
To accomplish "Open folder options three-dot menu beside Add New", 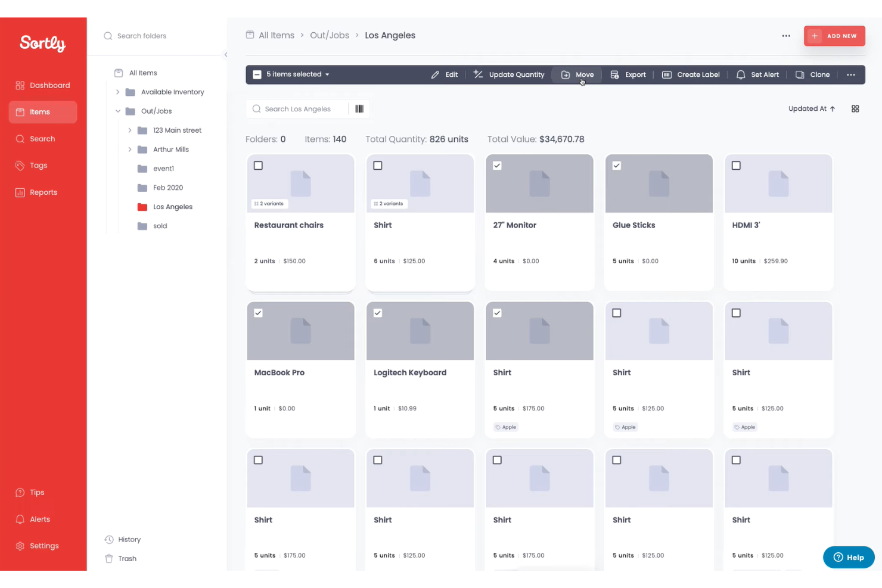I will click(x=786, y=36).
